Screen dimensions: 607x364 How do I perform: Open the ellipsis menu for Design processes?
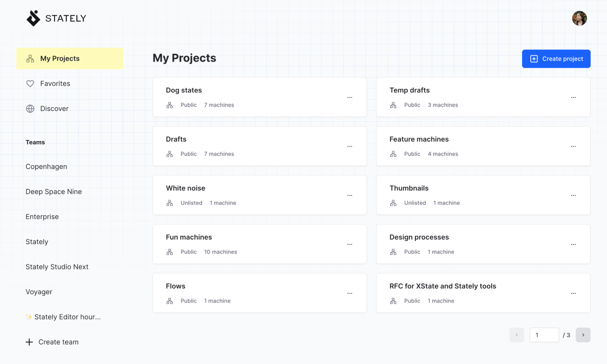point(573,244)
